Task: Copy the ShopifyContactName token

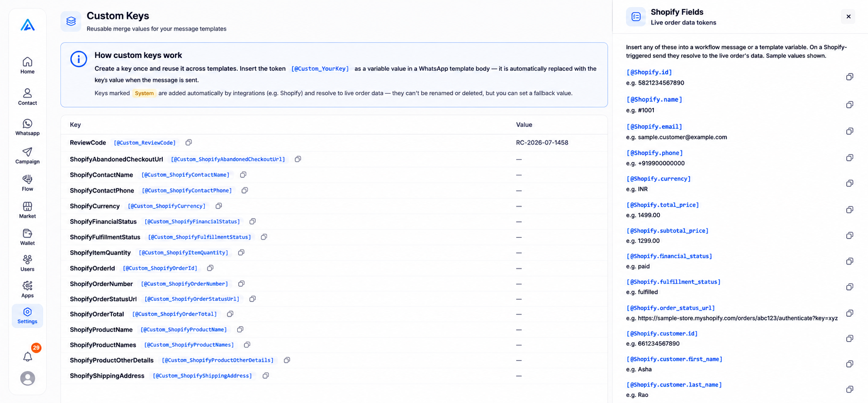Action: pos(243,175)
